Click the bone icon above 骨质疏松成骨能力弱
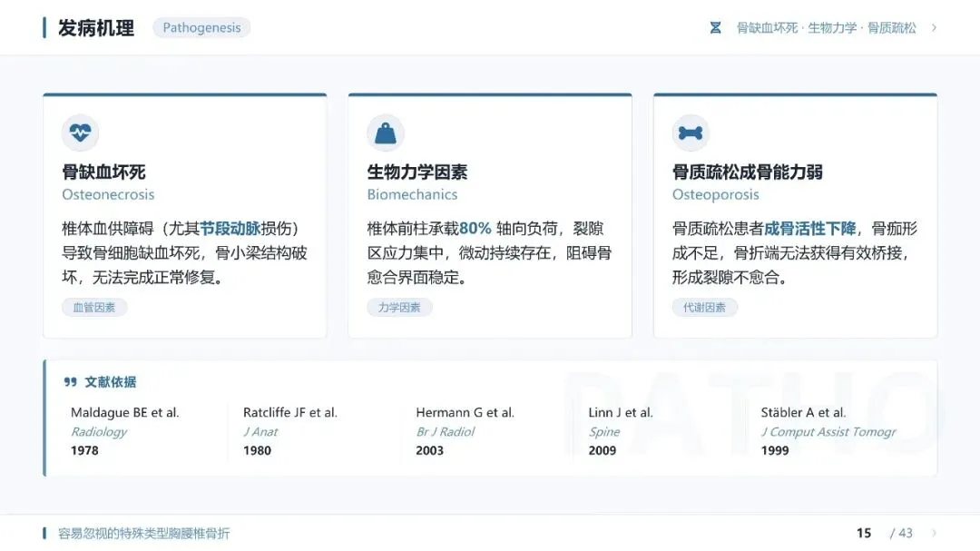 click(x=690, y=133)
